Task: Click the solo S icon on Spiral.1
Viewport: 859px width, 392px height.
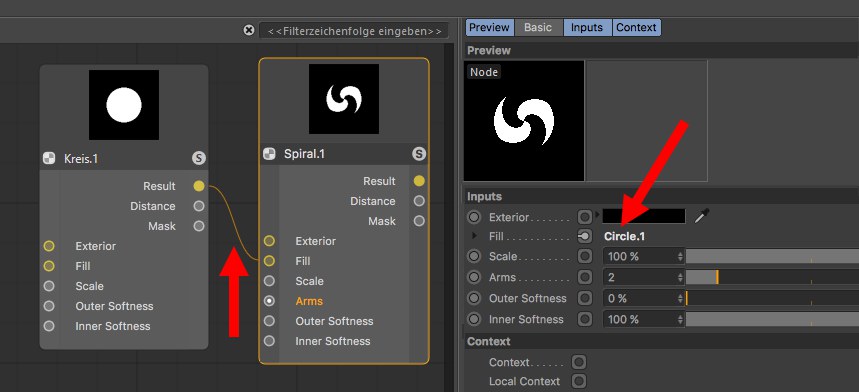Action: coord(419,154)
